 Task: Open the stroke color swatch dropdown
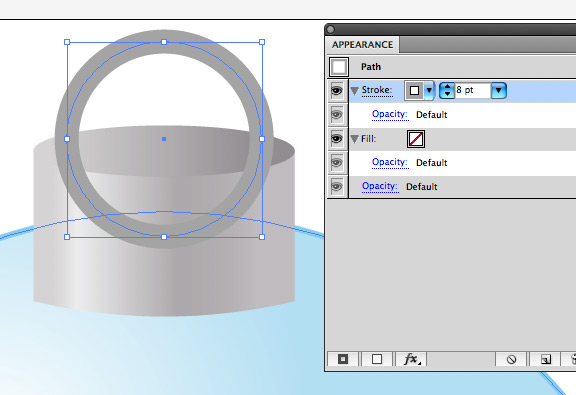pyautogui.click(x=429, y=90)
